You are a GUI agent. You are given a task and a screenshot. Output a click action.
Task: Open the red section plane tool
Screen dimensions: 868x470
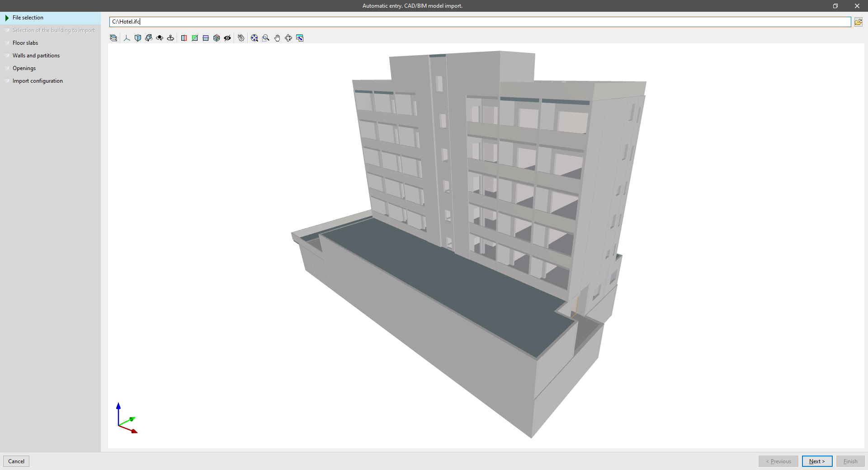[x=184, y=38]
